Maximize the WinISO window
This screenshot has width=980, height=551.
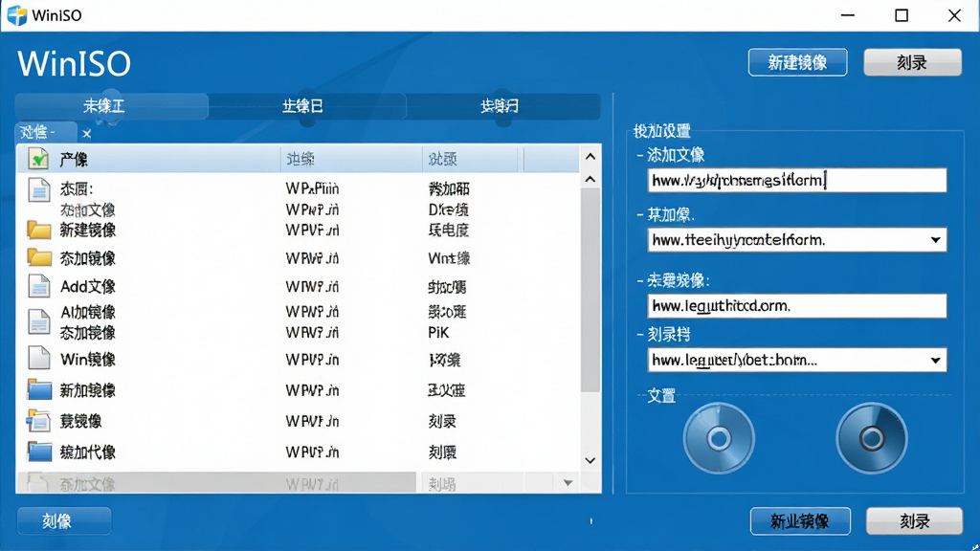[902, 15]
